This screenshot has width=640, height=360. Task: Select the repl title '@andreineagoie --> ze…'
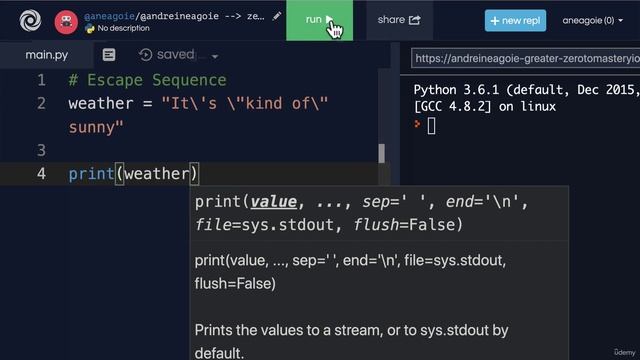click(202, 16)
